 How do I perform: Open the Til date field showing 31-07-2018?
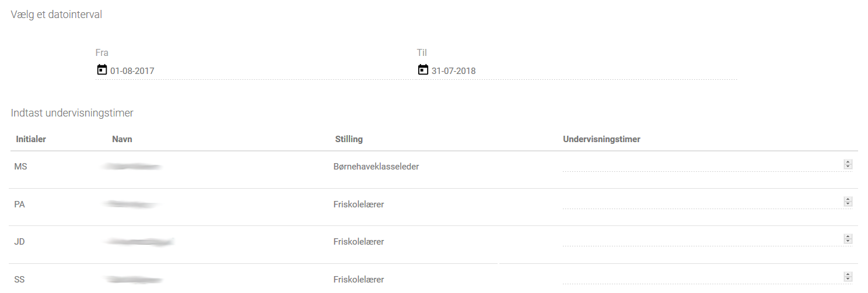[577, 71]
